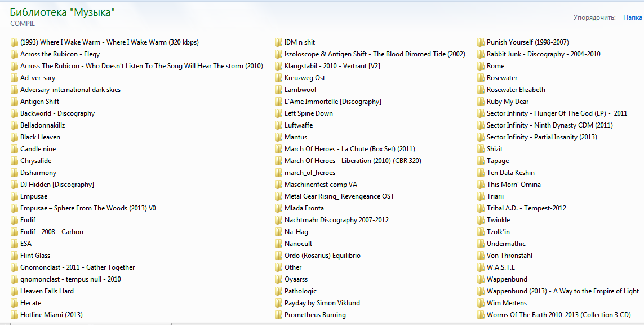The width and height of the screenshot is (644, 325).
Task: Select the 'march_of_heroes' folder name
Action: (310, 173)
